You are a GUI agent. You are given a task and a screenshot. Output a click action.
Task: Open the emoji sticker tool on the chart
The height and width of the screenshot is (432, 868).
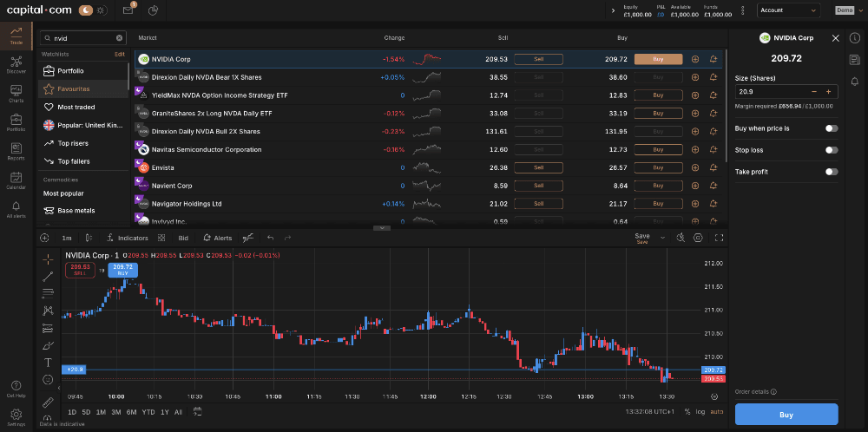pyautogui.click(x=48, y=380)
